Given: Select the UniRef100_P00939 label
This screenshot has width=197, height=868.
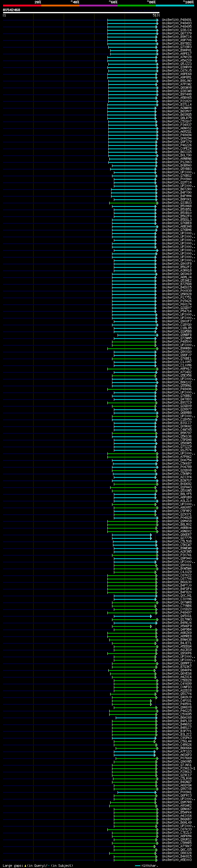Looking at the screenshot, I should (177, 291).
